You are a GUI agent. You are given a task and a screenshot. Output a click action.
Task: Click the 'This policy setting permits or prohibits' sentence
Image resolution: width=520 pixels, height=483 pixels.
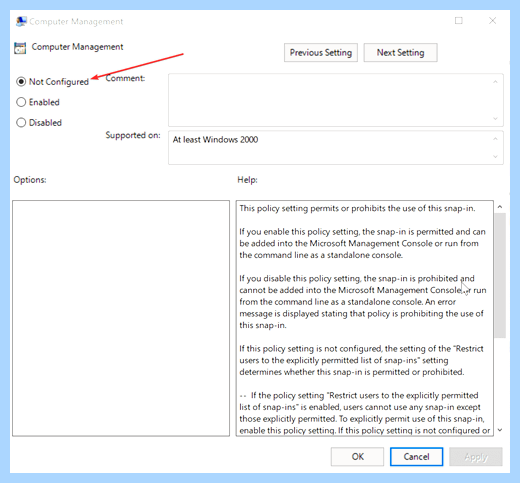click(x=357, y=208)
